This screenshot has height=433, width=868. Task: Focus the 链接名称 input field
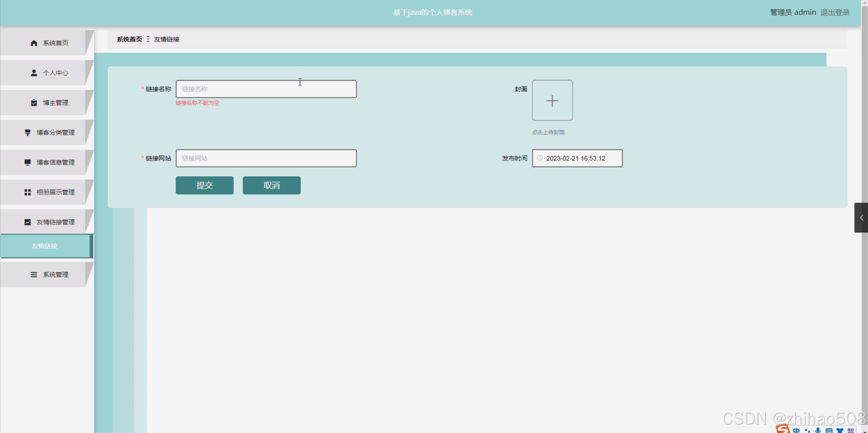click(266, 89)
